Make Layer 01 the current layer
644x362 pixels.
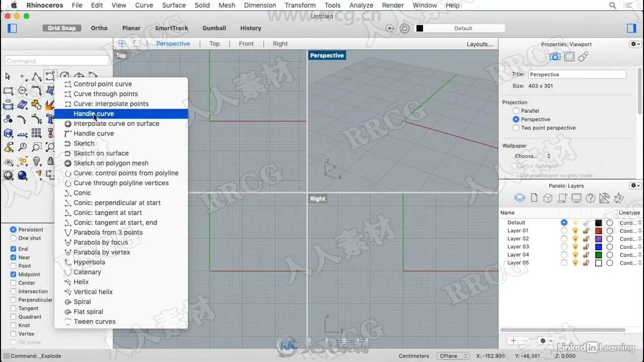(564, 231)
